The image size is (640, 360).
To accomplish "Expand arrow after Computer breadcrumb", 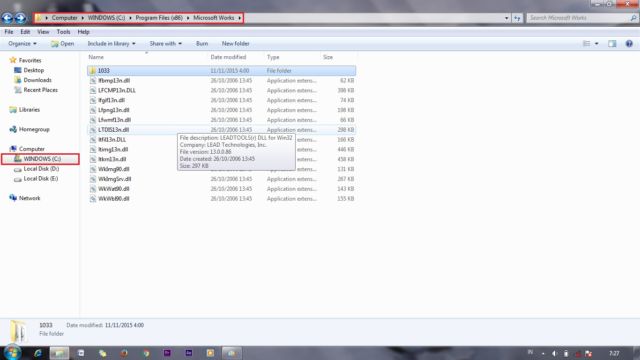I will click(82, 18).
